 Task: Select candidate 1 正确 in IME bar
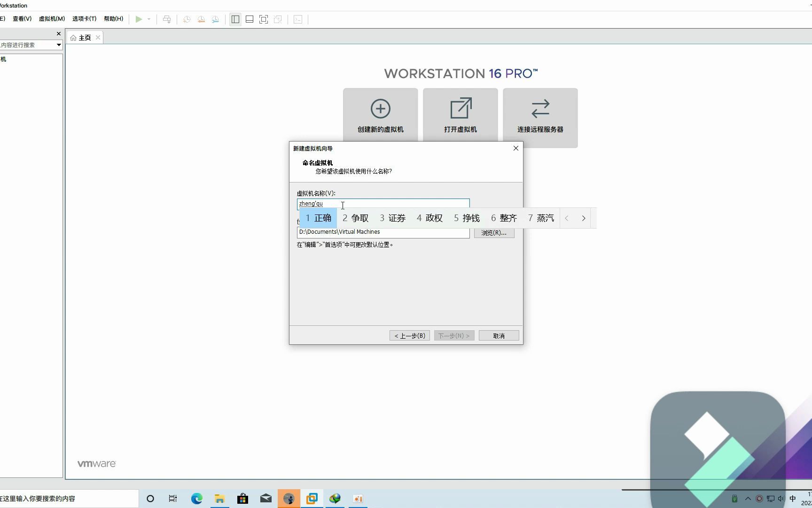(x=318, y=218)
